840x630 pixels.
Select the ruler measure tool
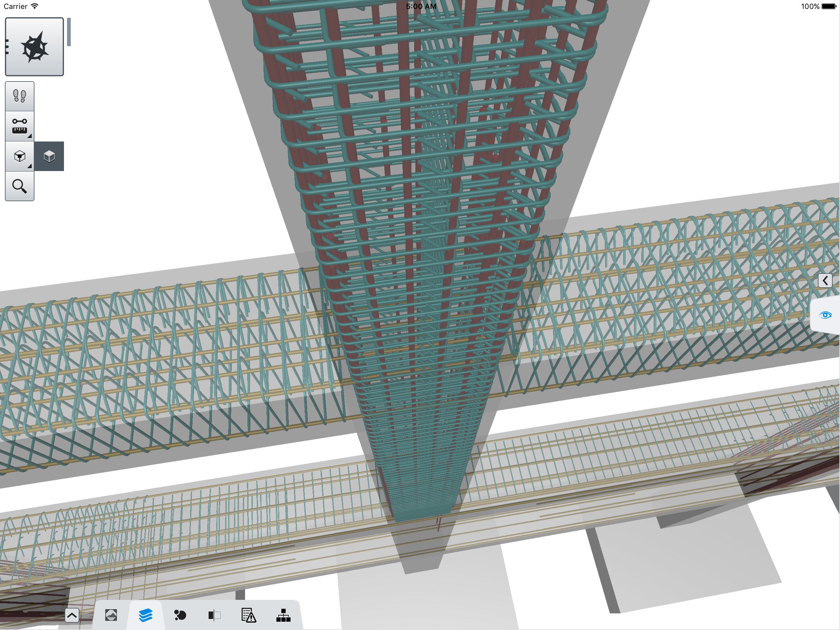pyautogui.click(x=19, y=126)
